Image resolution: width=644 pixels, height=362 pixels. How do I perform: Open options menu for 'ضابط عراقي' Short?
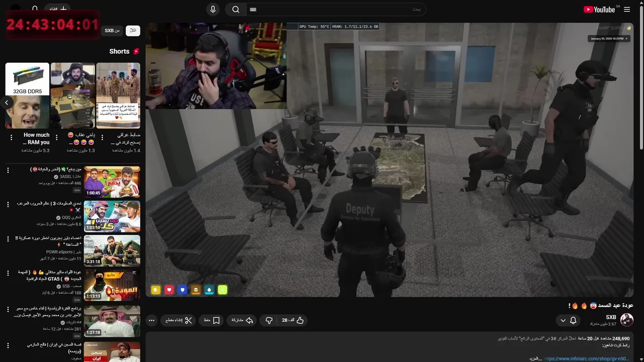point(102,137)
